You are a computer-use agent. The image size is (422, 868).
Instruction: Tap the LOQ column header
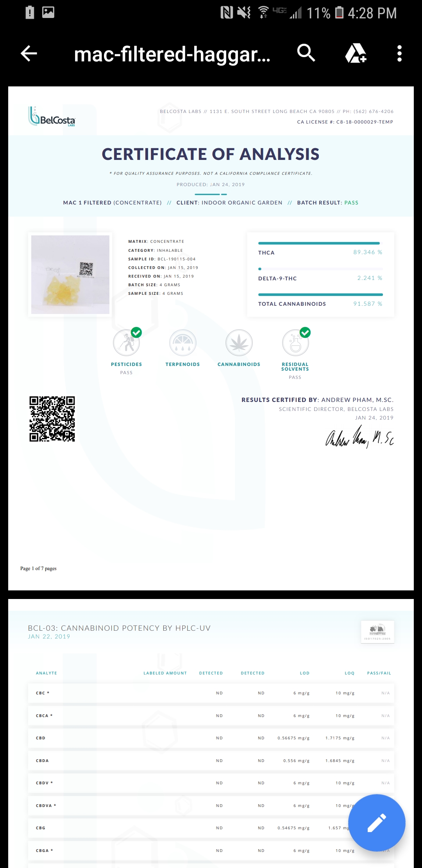[x=349, y=673]
